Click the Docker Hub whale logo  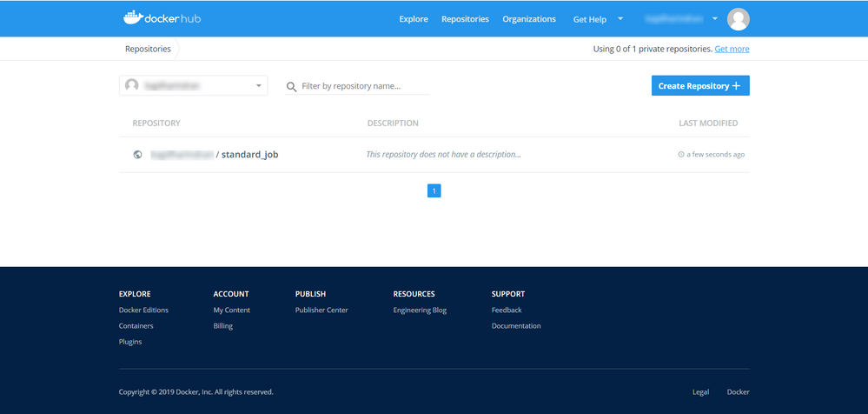click(134, 18)
